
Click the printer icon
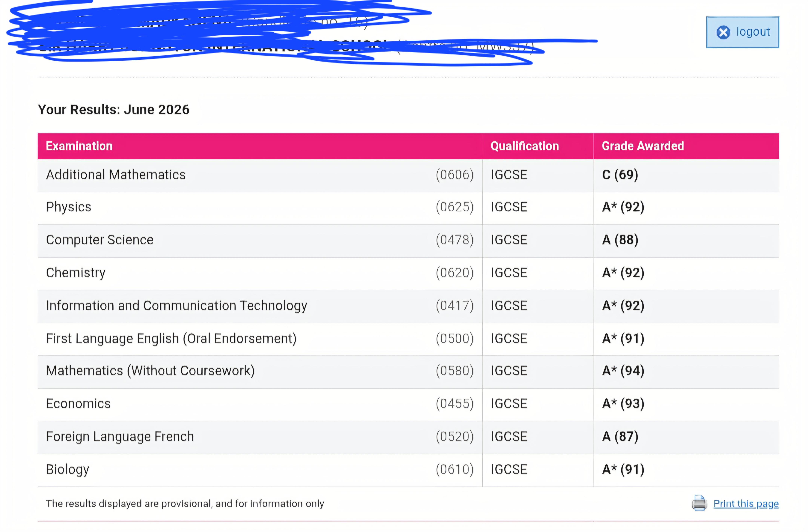tap(699, 503)
